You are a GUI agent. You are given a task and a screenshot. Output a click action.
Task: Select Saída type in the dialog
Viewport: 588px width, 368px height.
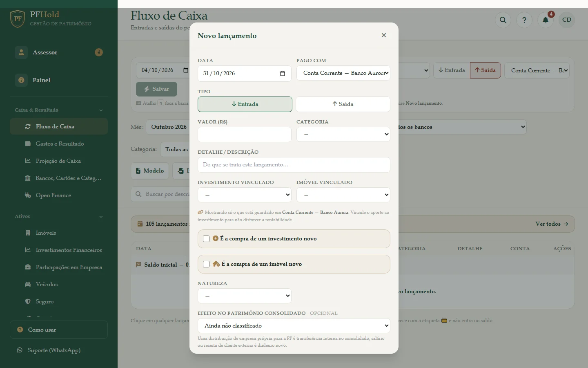click(343, 104)
